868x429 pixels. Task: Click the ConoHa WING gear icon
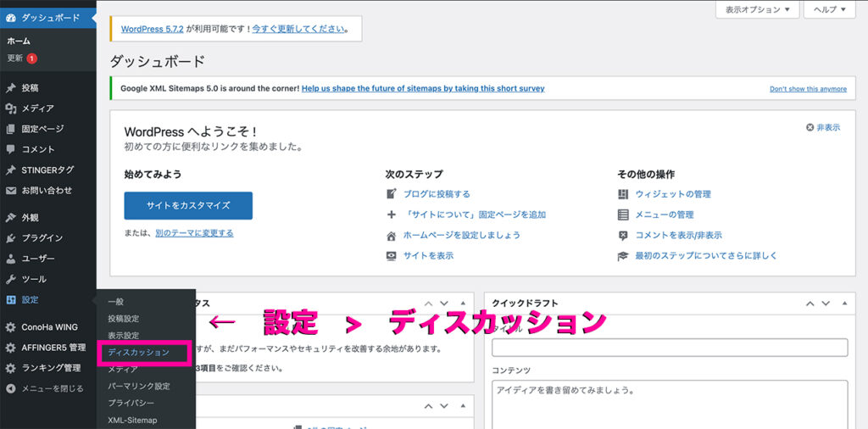pos(10,327)
